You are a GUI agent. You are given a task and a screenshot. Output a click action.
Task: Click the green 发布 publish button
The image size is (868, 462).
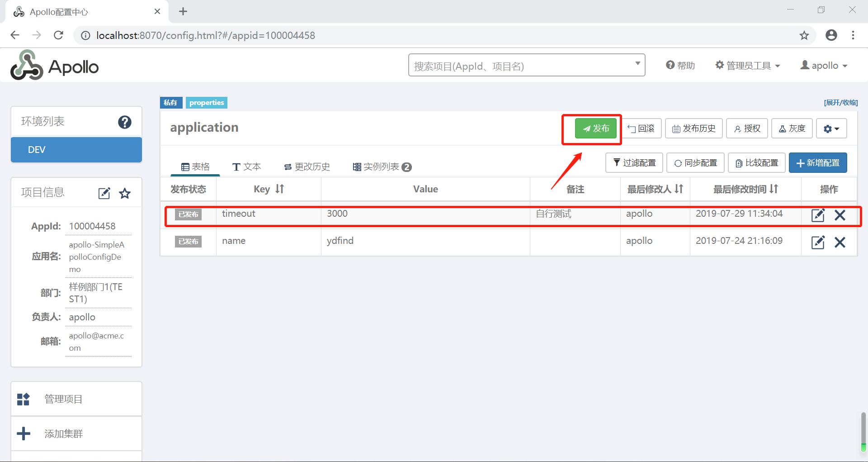pyautogui.click(x=595, y=128)
